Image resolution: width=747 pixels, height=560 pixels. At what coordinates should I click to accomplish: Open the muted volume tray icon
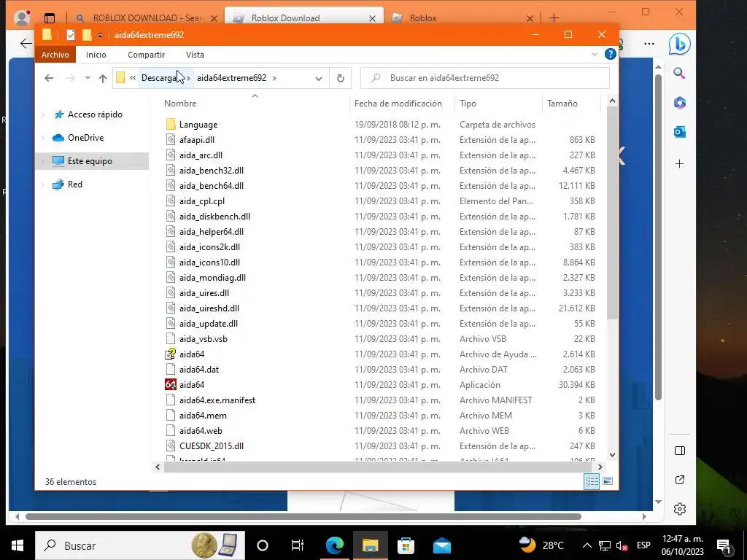point(622,546)
